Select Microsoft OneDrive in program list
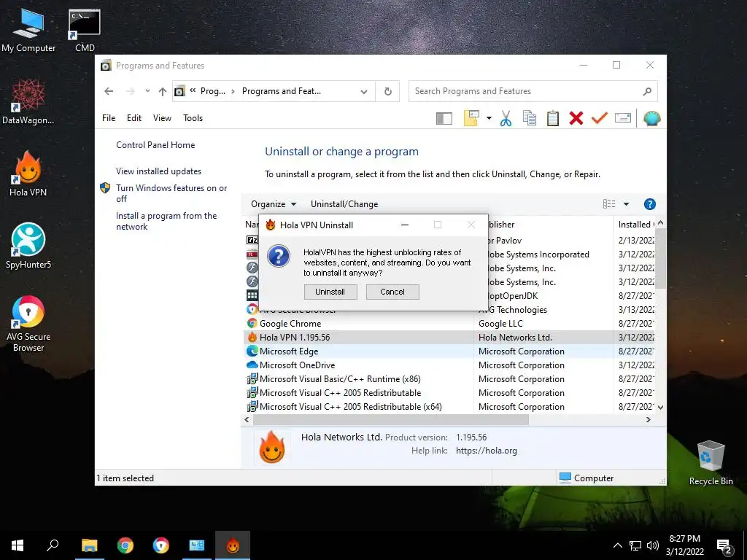Viewport: 747px width, 560px height. point(297,365)
